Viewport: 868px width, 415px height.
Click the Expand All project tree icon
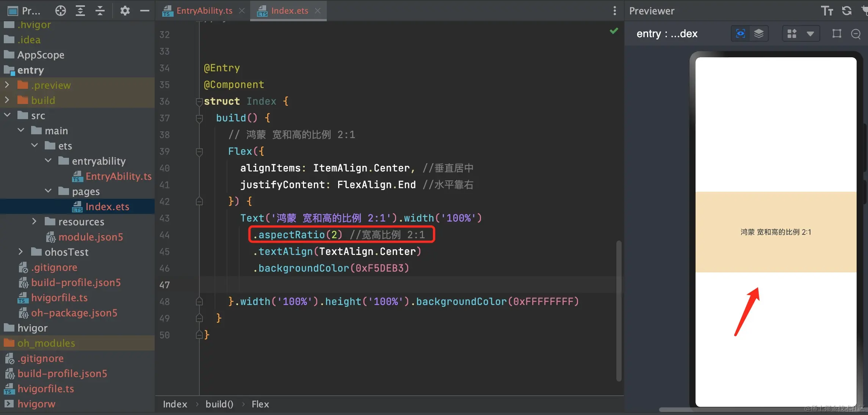pyautogui.click(x=80, y=11)
